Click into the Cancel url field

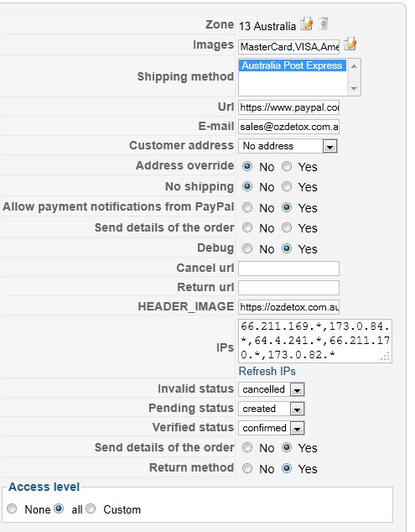pyautogui.click(x=288, y=269)
